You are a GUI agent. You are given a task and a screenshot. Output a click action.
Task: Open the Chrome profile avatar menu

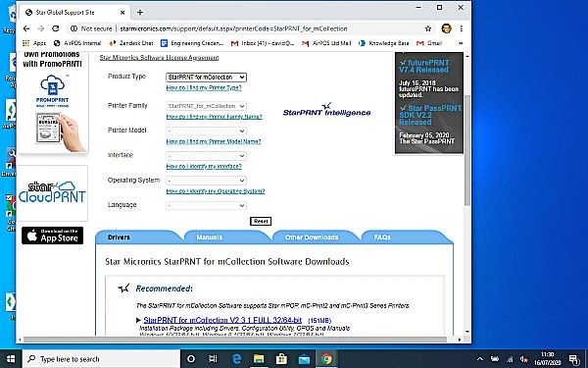pyautogui.click(x=446, y=28)
